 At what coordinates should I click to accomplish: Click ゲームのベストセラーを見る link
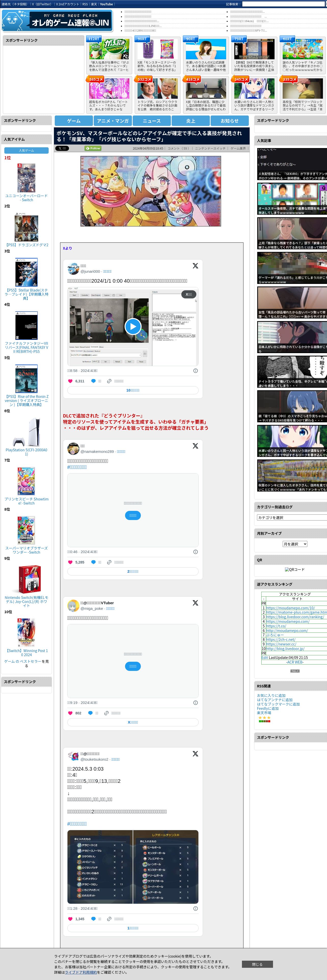click(x=26, y=664)
